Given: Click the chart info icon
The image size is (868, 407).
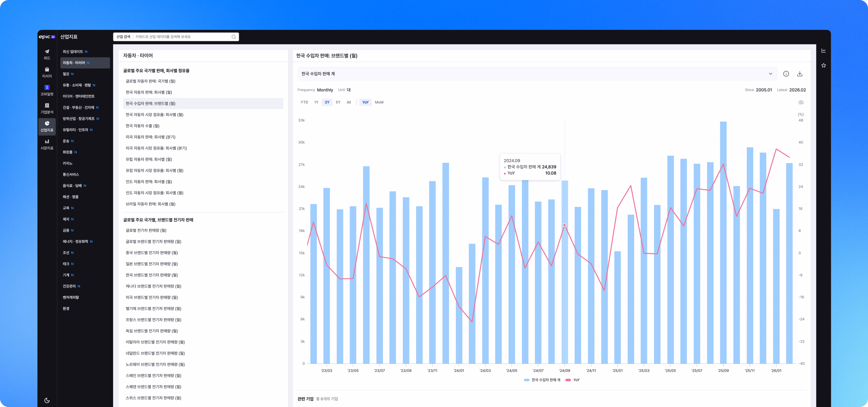Looking at the screenshot, I should pos(786,74).
